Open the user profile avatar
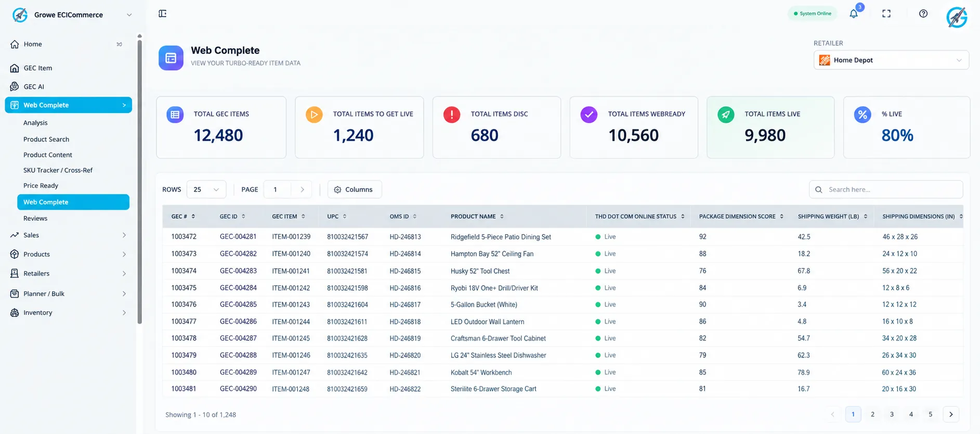The width and height of the screenshot is (980, 434). [x=957, y=17]
